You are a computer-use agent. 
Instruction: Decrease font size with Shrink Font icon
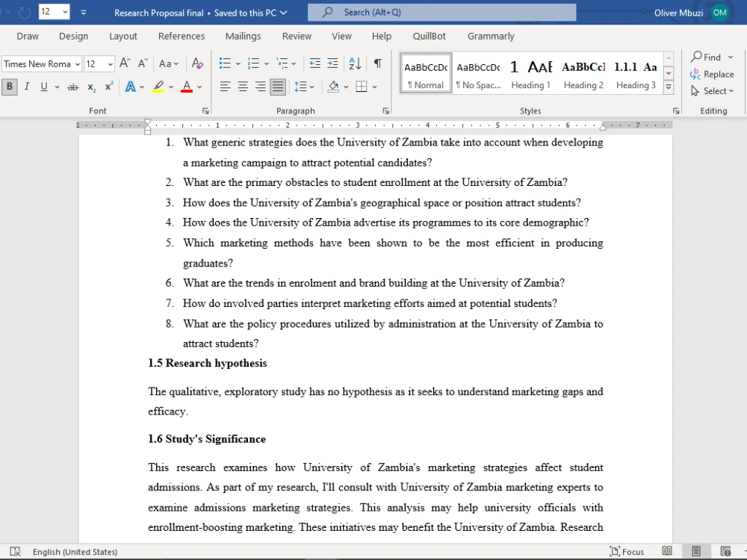pyautogui.click(x=143, y=63)
